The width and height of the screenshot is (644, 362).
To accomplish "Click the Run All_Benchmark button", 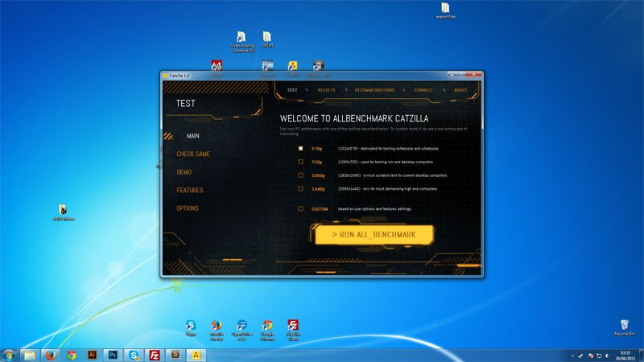I will pos(374,235).
